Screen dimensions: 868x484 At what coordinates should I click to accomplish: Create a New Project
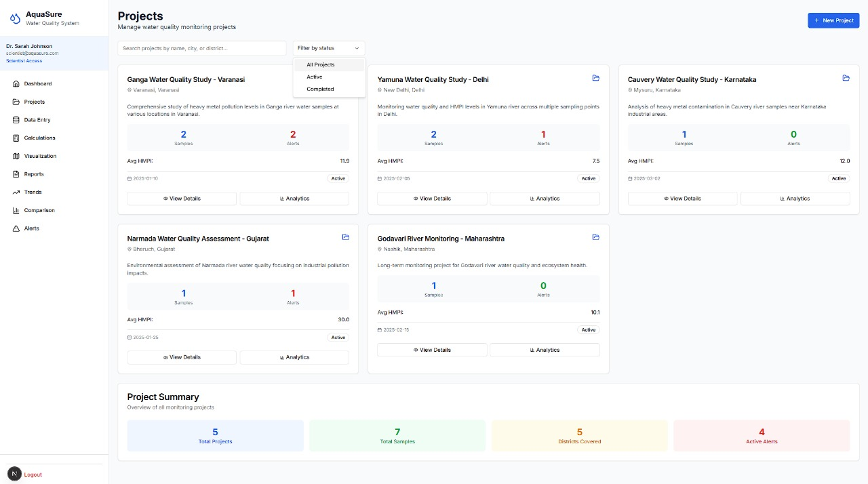click(833, 21)
